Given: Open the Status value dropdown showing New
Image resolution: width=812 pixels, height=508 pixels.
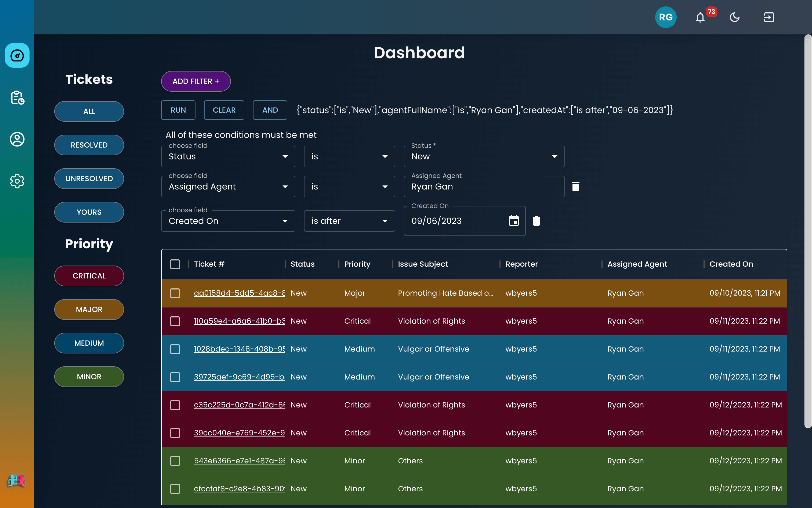Looking at the screenshot, I should 484,156.
